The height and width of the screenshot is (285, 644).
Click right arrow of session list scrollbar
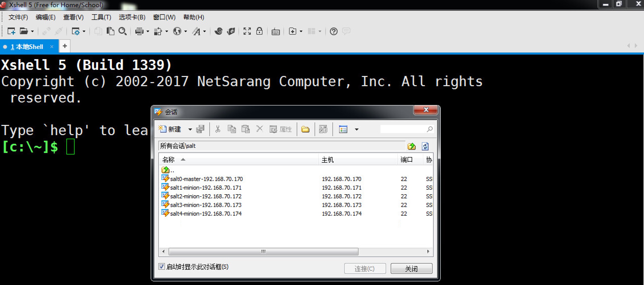click(428, 251)
